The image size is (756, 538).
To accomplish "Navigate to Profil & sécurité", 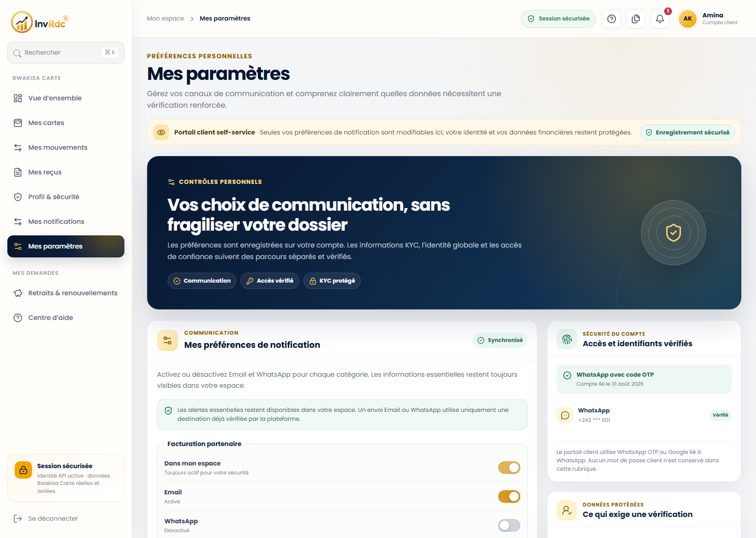I will point(66,197).
